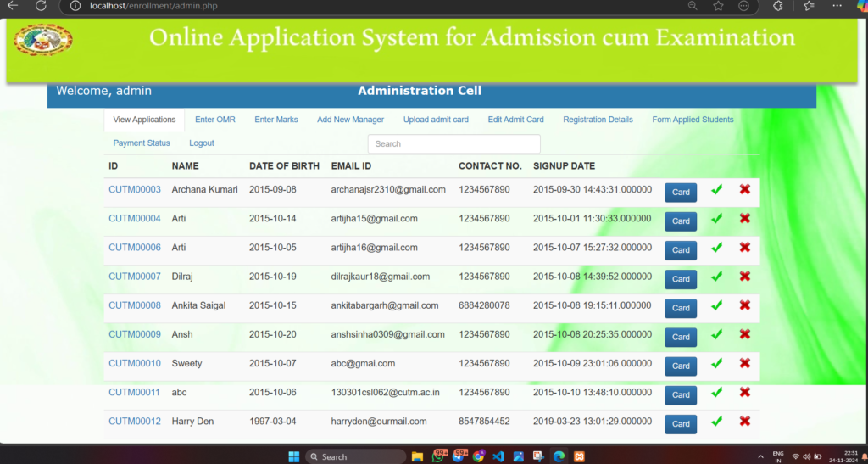
Task: View site information icon in address bar
Action: (x=75, y=6)
